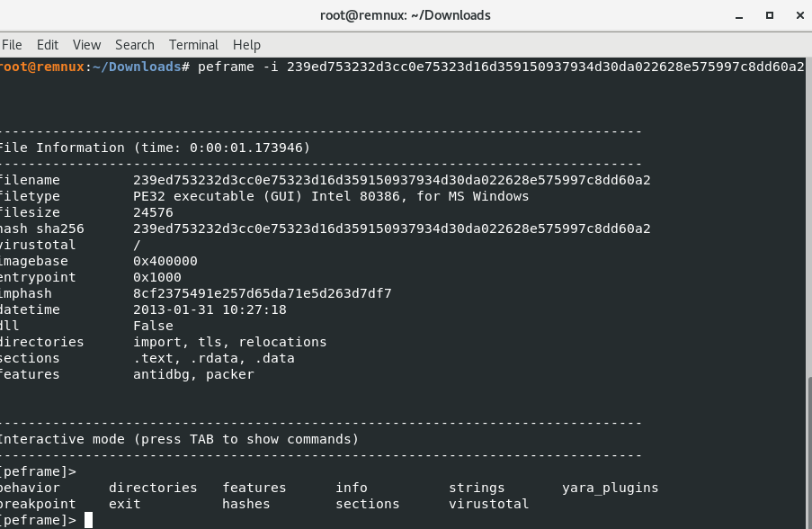Click the 'behavior' command suggestion
The image size is (812, 529).
tap(30, 488)
